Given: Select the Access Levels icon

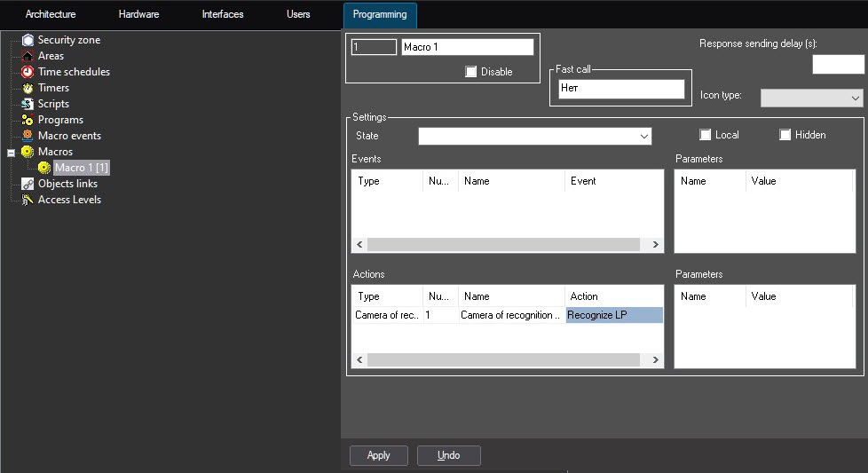Looking at the screenshot, I should [x=28, y=200].
